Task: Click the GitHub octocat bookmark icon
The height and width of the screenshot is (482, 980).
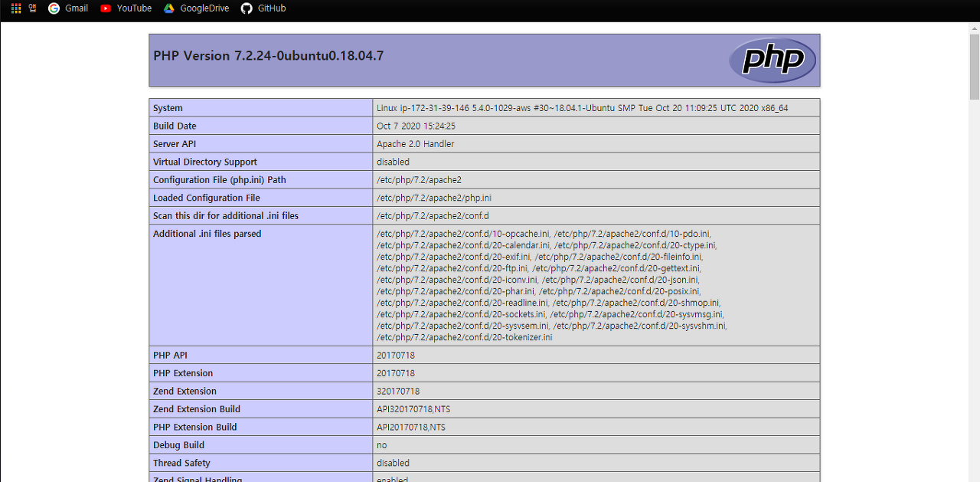Action: click(x=247, y=8)
